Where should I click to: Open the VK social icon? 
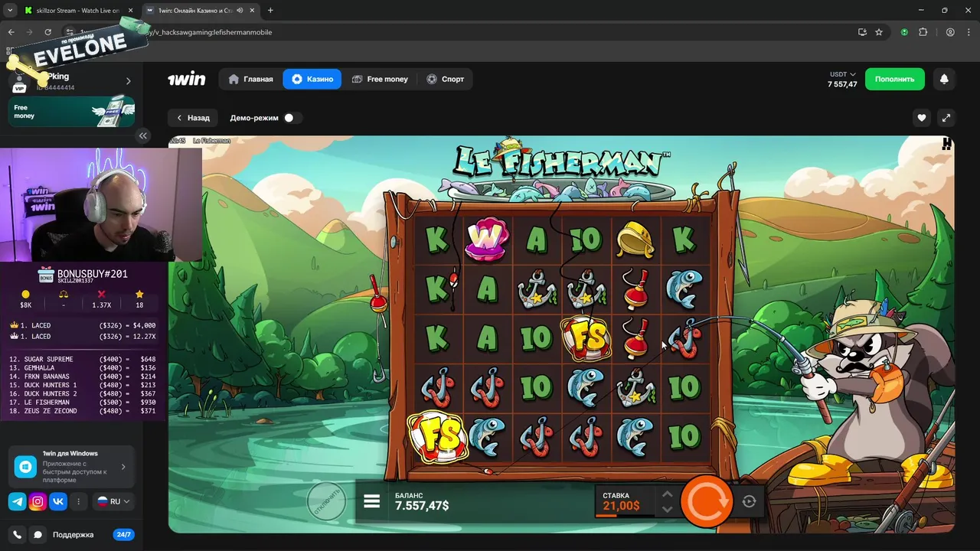[x=58, y=502]
